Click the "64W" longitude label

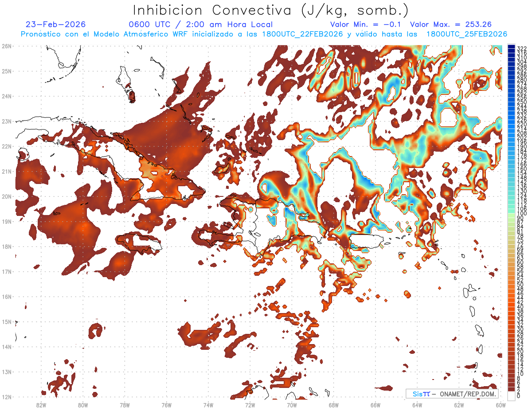(417, 405)
